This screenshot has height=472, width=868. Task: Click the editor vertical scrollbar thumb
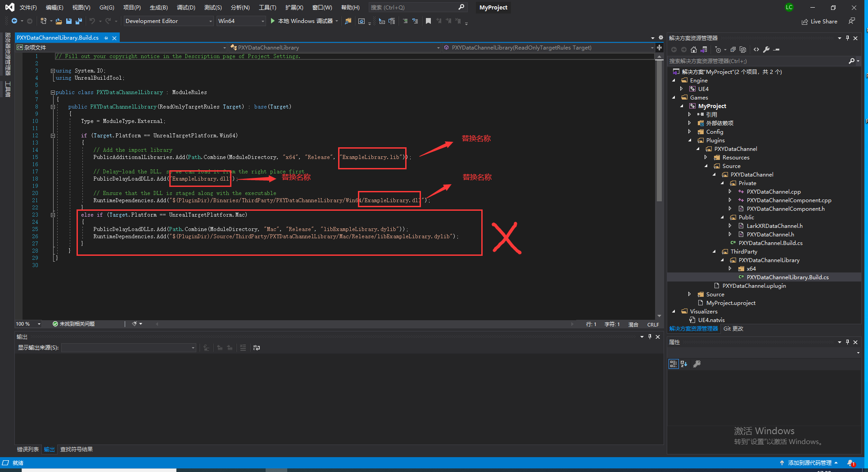point(659,131)
